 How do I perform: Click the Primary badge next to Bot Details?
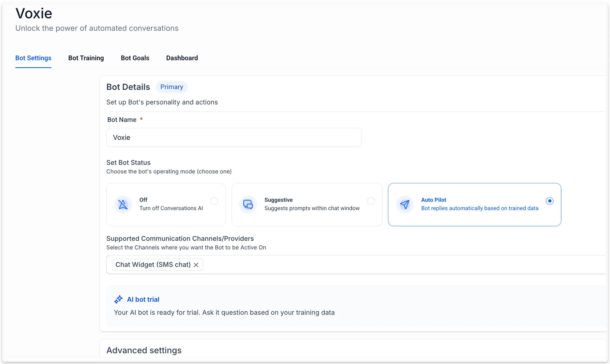(172, 87)
